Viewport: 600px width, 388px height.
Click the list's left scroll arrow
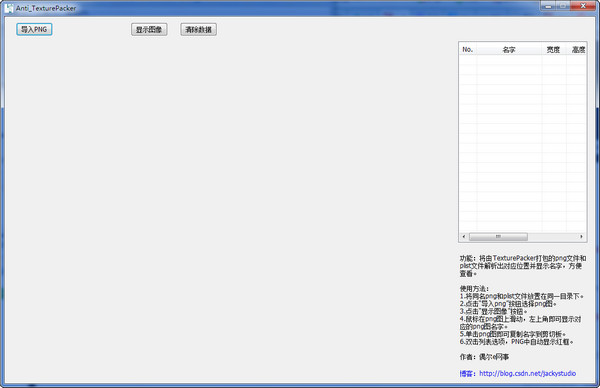coord(464,236)
